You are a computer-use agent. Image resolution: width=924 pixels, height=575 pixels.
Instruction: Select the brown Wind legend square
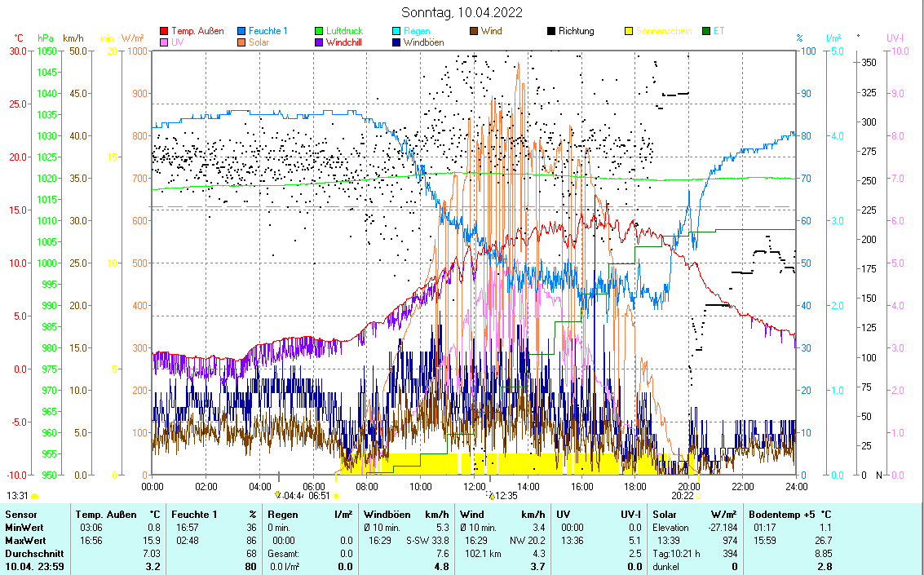(x=474, y=32)
